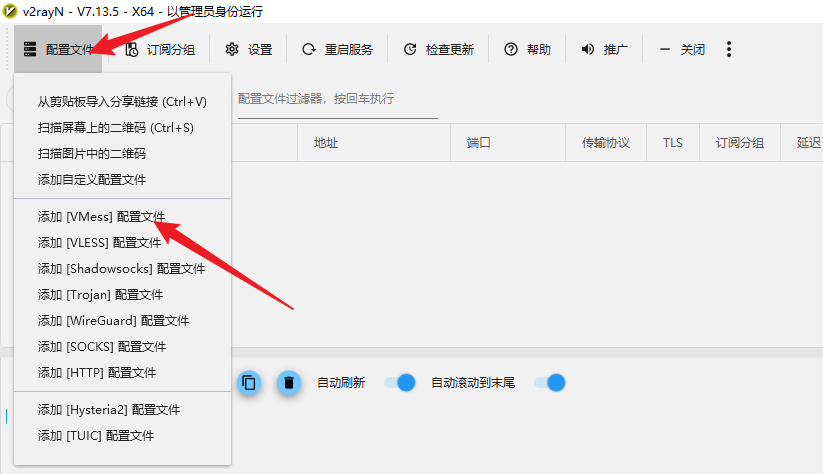Screen dimensions: 823x474
Task: Open the three-dot more options menu
Action: (x=729, y=49)
